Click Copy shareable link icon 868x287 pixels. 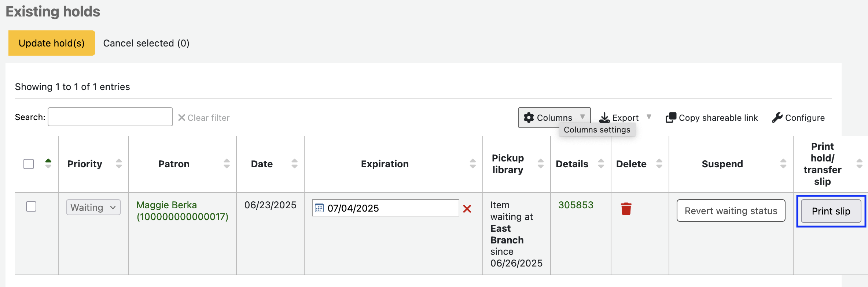[x=671, y=118]
